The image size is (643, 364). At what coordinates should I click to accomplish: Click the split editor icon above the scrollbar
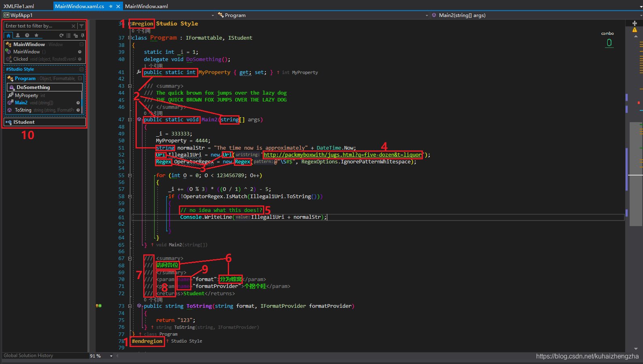point(635,23)
